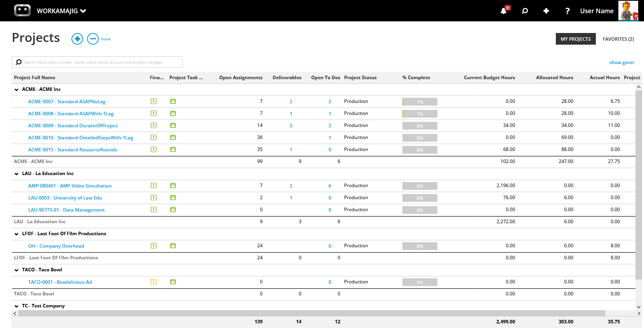Click financial status icon for LAU-0003
644x328 pixels.
153,198
